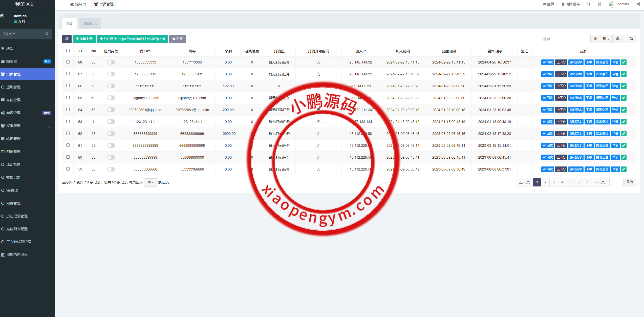Click the fullscreen expand icon in header
The image size is (644, 317).
pyautogui.click(x=599, y=4)
